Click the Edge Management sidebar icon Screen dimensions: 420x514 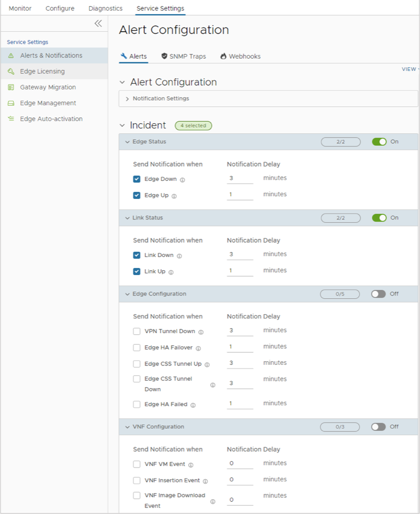(x=11, y=103)
